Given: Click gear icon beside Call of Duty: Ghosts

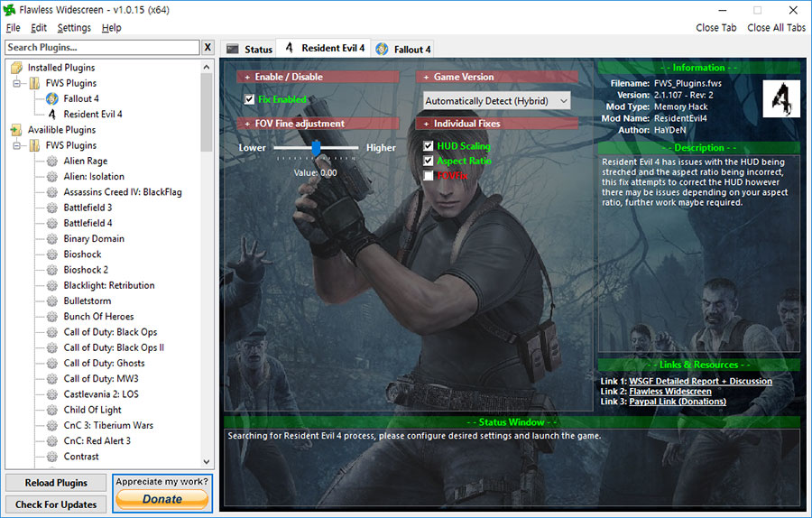Looking at the screenshot, I should 51,363.
